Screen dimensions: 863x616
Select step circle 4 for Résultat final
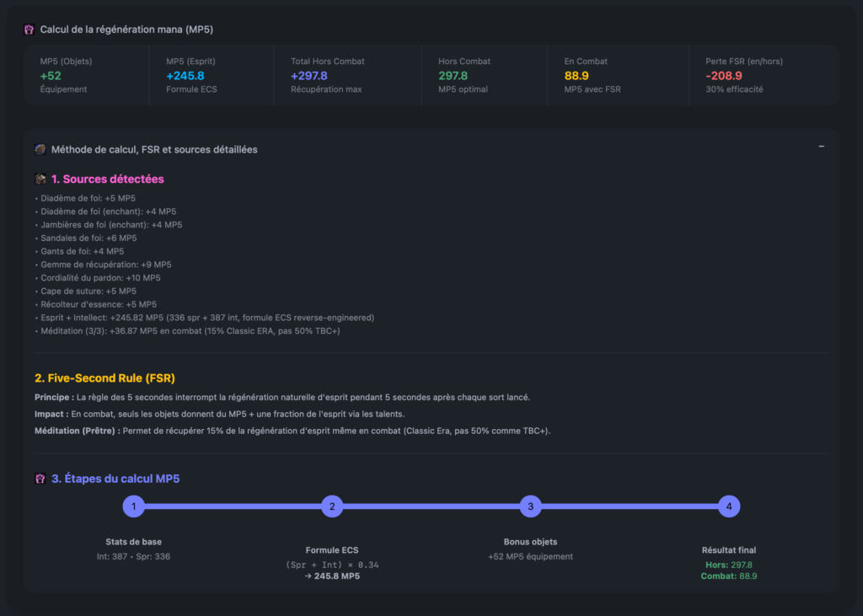point(729,506)
